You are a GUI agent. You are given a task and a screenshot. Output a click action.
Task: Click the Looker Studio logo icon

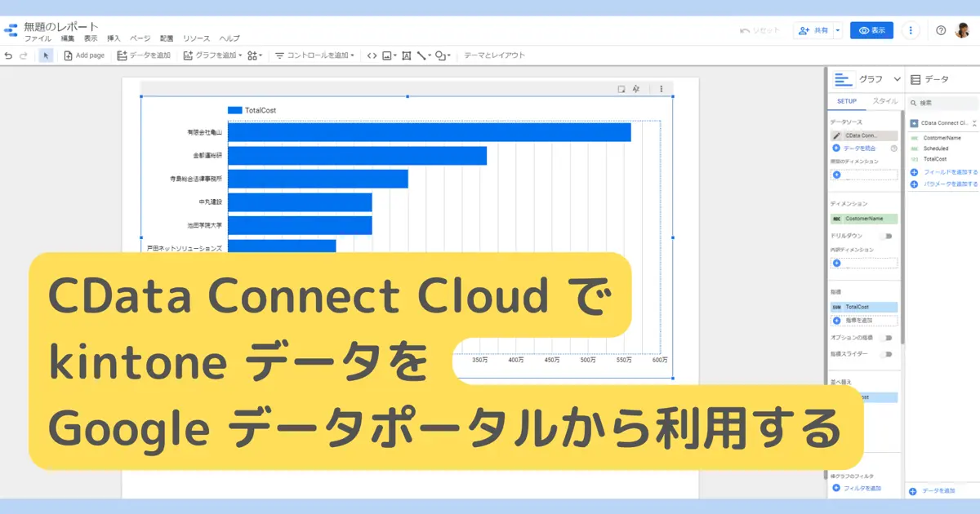point(11,32)
